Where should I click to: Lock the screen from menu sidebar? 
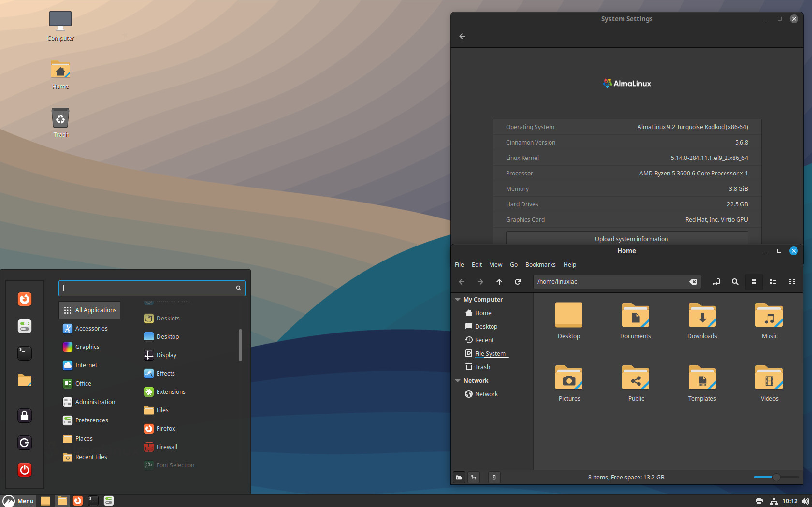pyautogui.click(x=25, y=416)
